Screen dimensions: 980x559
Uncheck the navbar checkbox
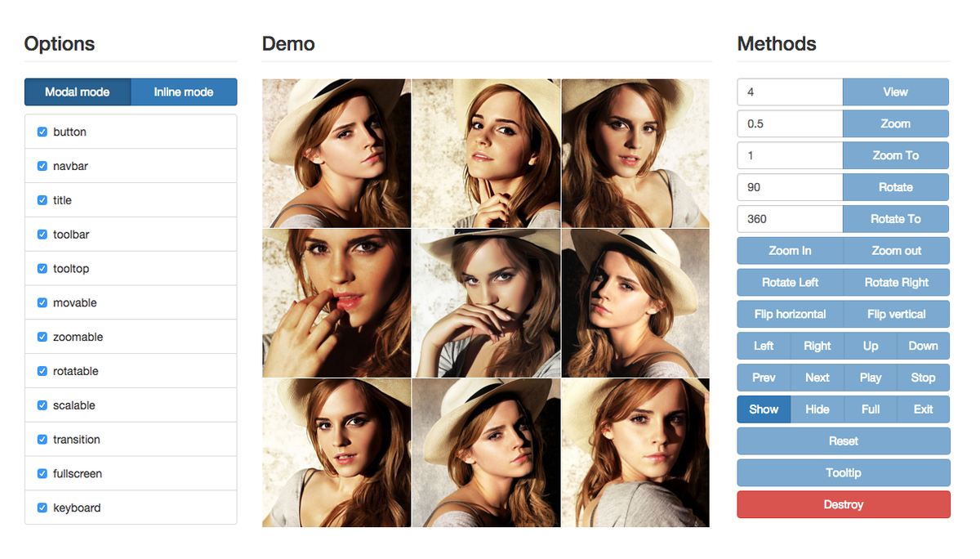click(42, 166)
